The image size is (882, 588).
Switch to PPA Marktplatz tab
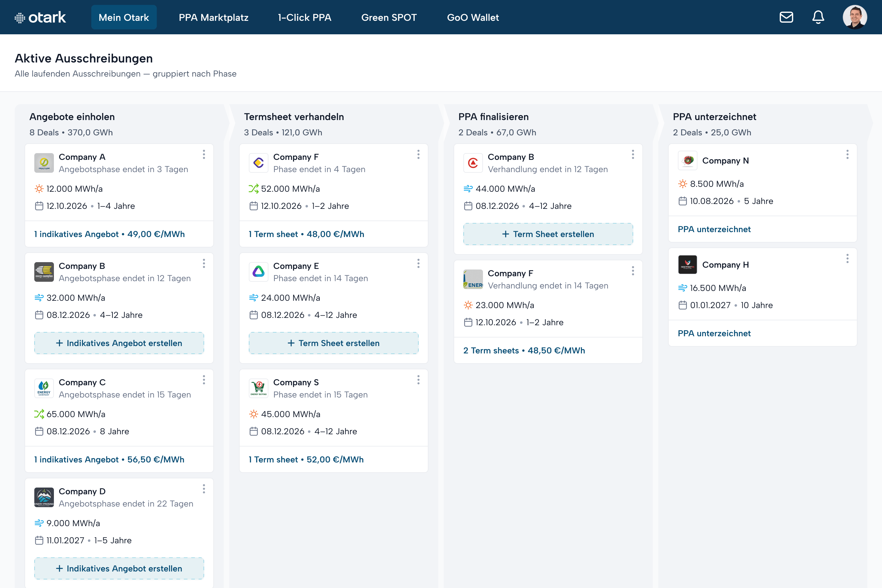[213, 17]
